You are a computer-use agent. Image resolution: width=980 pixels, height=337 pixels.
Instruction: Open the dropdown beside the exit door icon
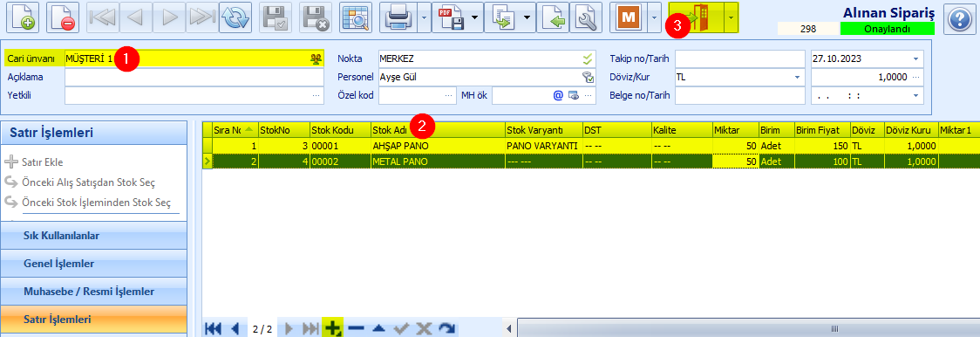pos(732,18)
